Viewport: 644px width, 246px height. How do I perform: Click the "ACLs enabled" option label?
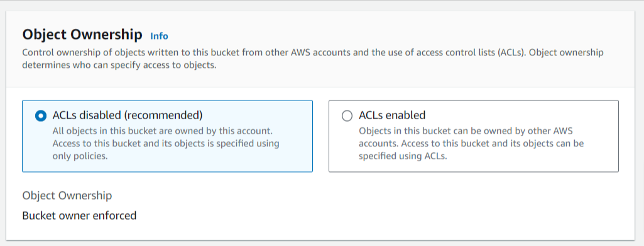392,115
